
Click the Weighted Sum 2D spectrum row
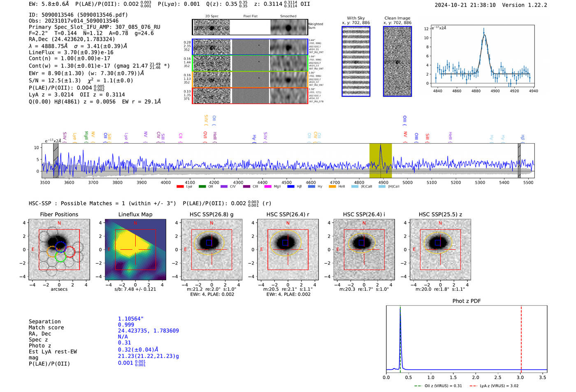click(x=250, y=28)
